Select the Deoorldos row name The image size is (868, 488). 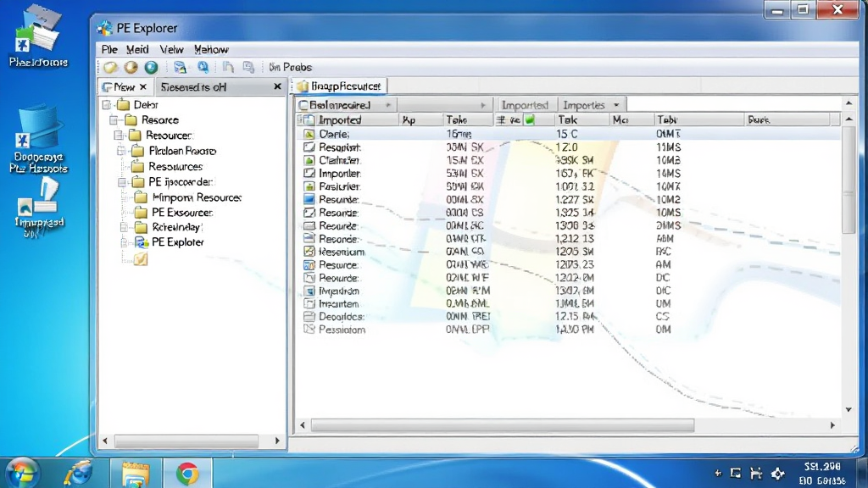pos(342,317)
